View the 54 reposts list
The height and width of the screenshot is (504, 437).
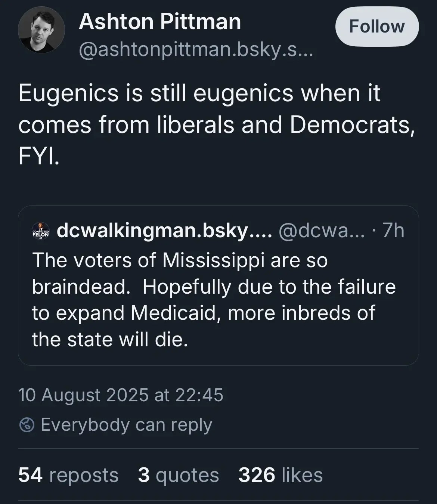coord(68,475)
